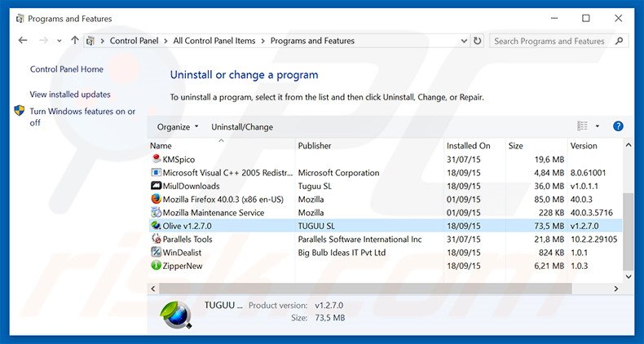Click the horizontal scrollbar right arrow
The height and width of the screenshot is (344, 644).
[x=615, y=289]
